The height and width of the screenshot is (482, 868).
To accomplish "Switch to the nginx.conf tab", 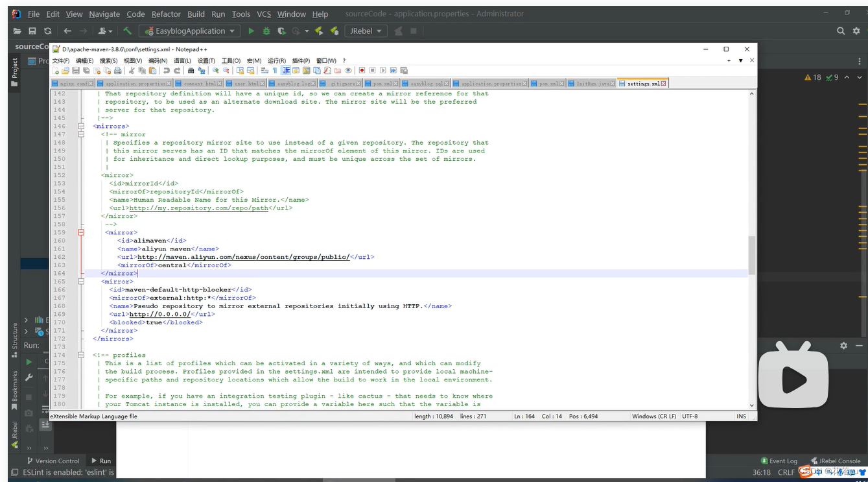I will [73, 84].
